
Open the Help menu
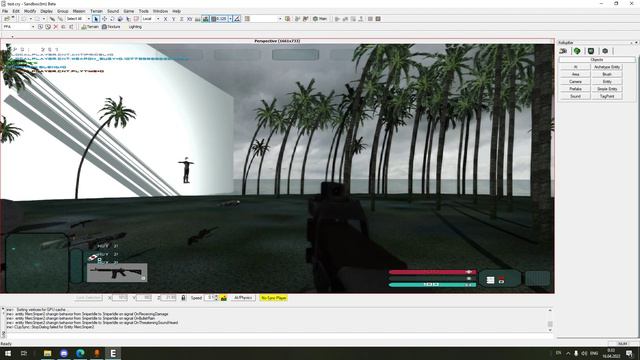pos(176,11)
